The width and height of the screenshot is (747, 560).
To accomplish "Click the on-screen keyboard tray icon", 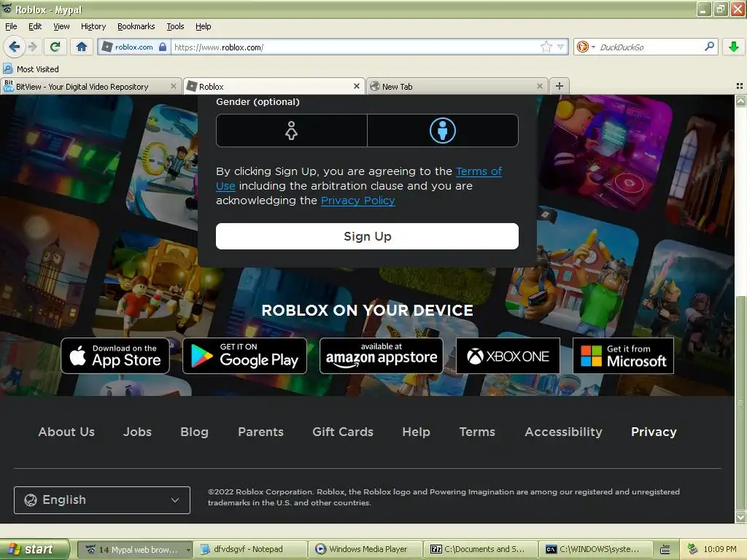I will 665,550.
